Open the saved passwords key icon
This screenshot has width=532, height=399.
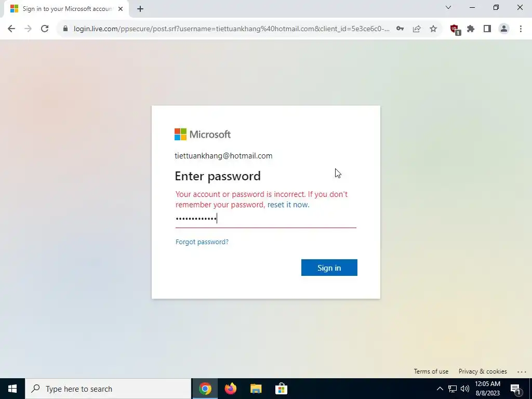pyautogui.click(x=400, y=29)
